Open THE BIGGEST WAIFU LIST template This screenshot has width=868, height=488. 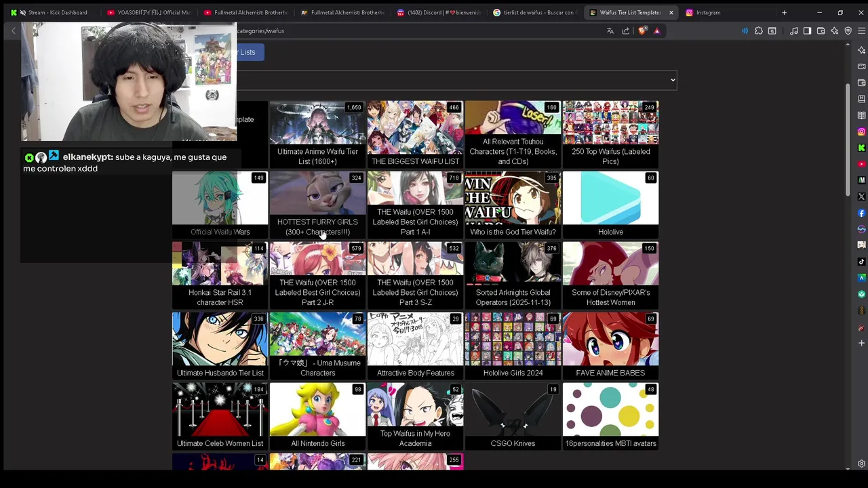415,134
